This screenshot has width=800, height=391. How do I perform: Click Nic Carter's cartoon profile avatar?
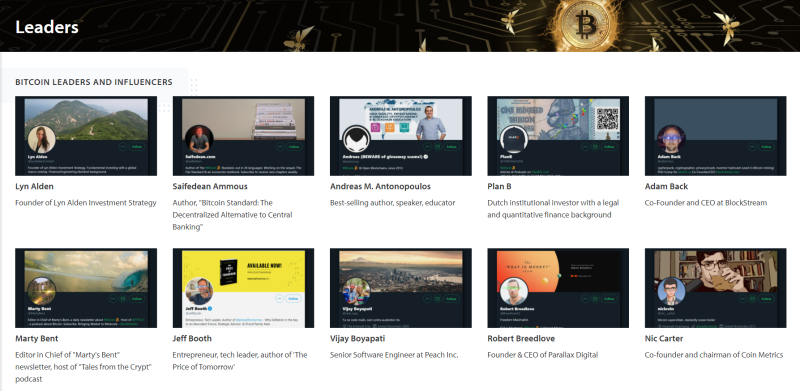click(x=671, y=291)
